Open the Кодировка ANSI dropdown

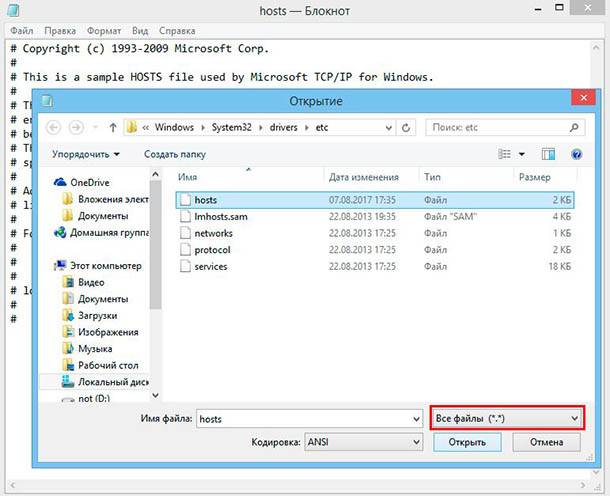click(x=363, y=442)
